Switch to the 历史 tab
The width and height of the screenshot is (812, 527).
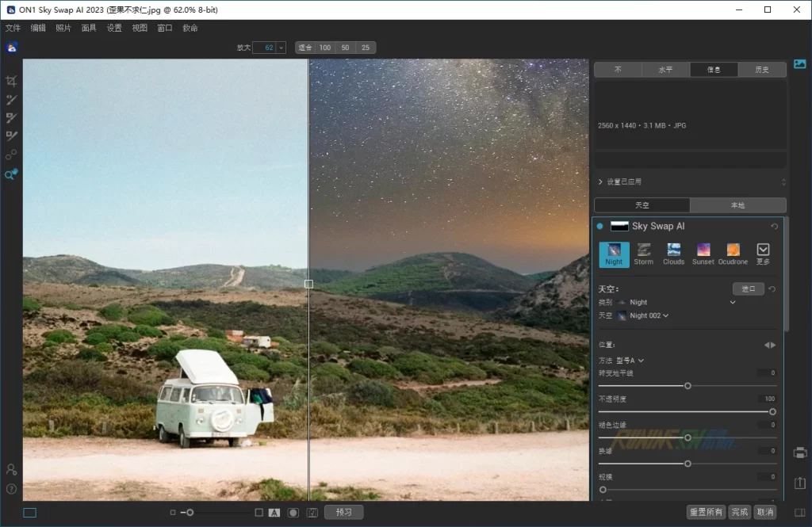coord(761,70)
